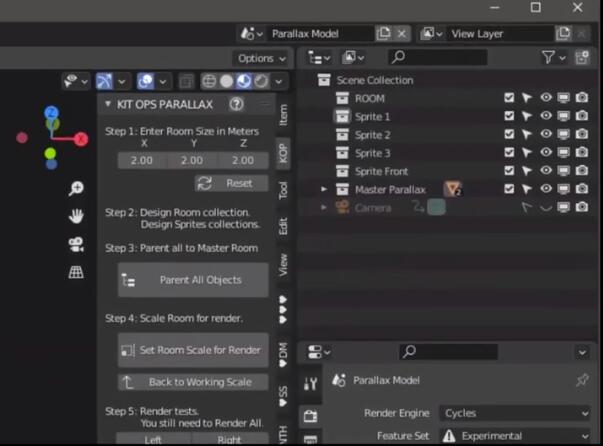This screenshot has width=603, height=446.
Task: Click Set Room Scale for Render
Action: coord(193,350)
